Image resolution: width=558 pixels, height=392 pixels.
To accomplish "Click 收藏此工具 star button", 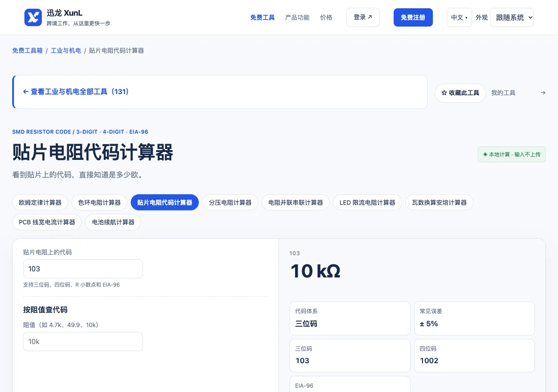I will point(460,93).
